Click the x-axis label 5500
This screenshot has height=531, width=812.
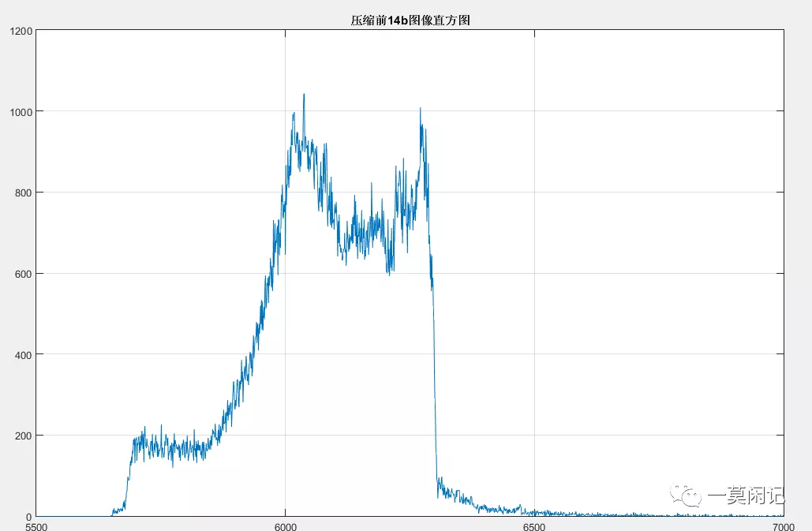36,527
